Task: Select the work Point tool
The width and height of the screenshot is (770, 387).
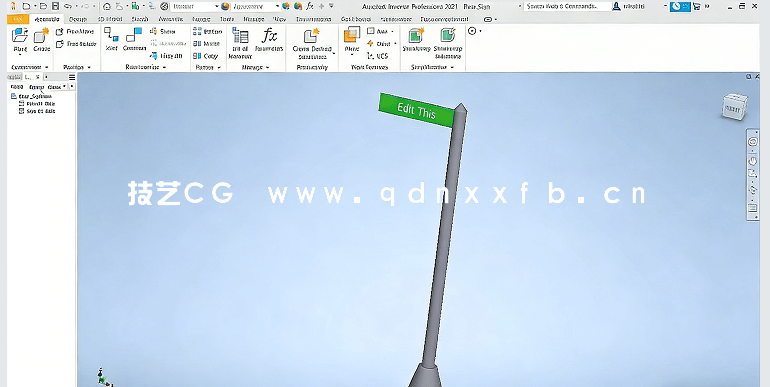Action: click(x=382, y=44)
